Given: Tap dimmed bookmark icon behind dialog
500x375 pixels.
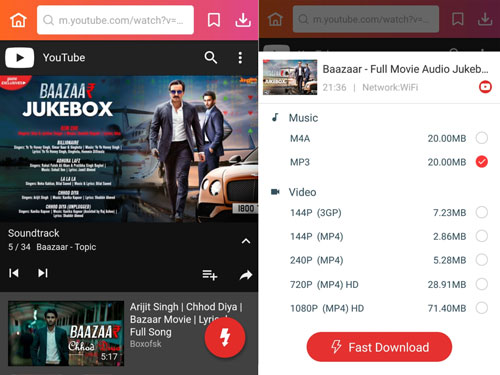Looking at the screenshot, I should 458,19.
